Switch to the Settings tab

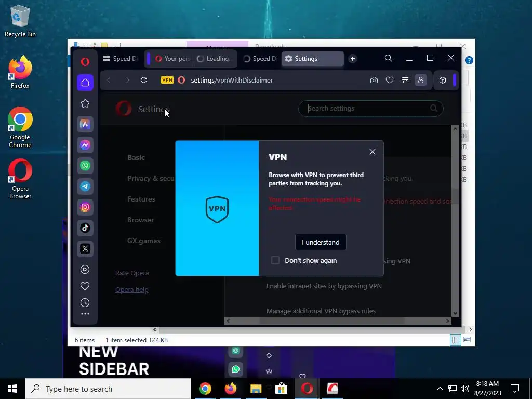pyautogui.click(x=312, y=59)
